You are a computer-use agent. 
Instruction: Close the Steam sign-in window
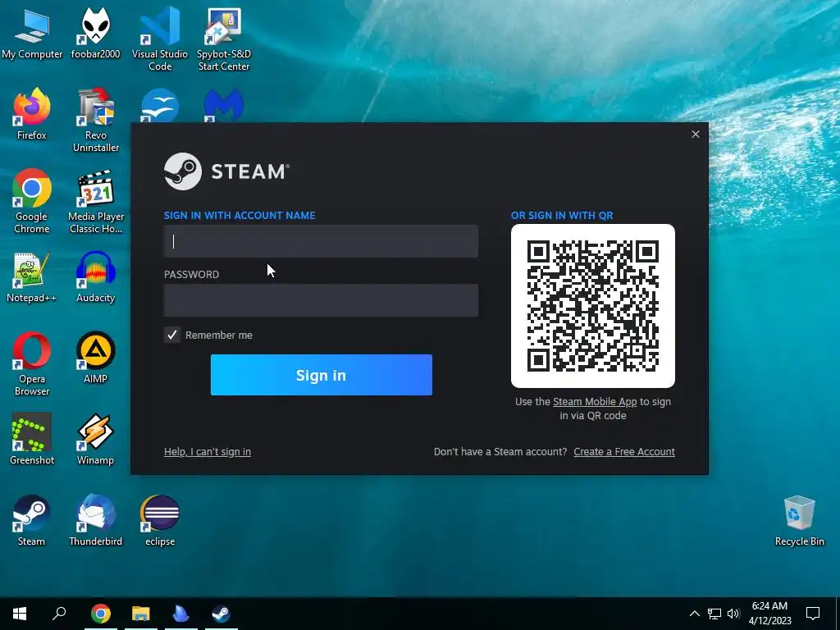click(x=696, y=134)
